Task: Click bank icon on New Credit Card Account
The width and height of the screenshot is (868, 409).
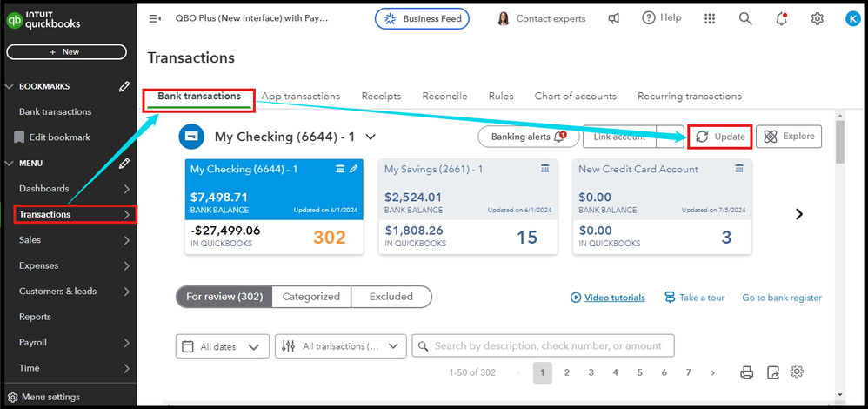Action: pos(739,169)
